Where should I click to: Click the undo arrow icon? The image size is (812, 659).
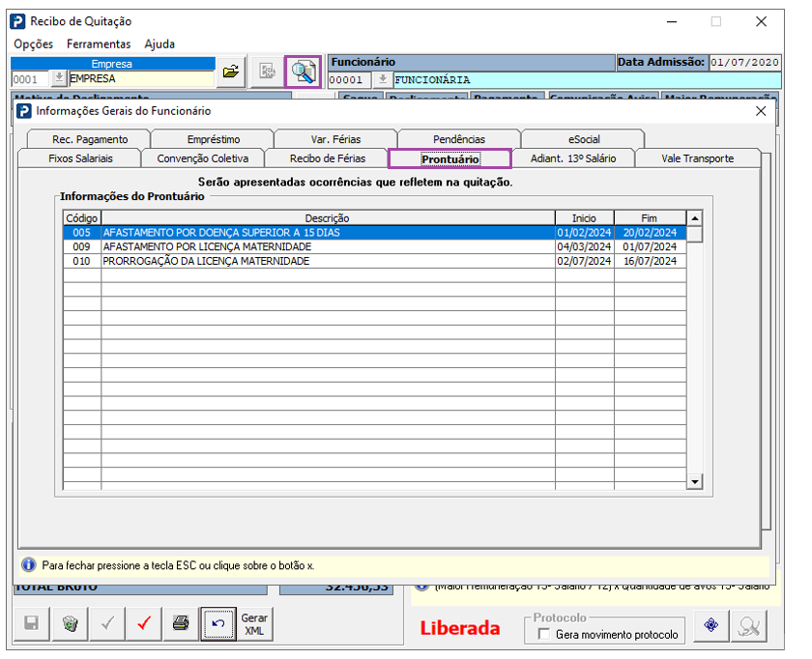(x=218, y=623)
